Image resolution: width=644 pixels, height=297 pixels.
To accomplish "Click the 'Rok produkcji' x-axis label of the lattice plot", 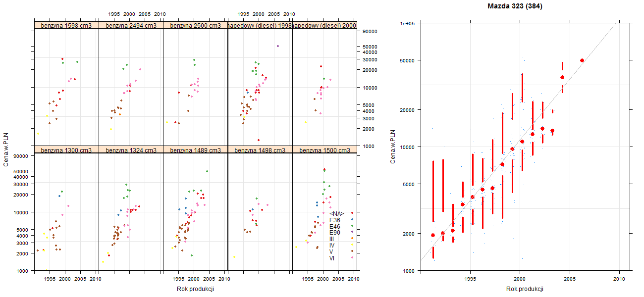I will coord(195,290).
